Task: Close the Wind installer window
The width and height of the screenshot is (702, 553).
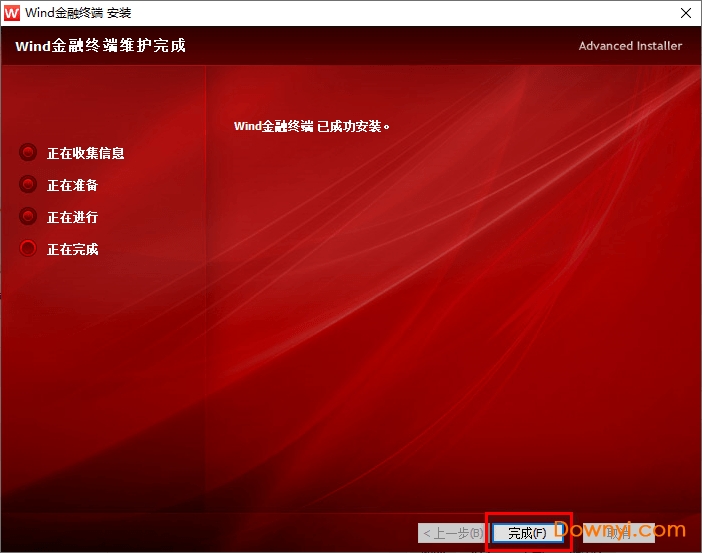Action: pyautogui.click(x=684, y=13)
